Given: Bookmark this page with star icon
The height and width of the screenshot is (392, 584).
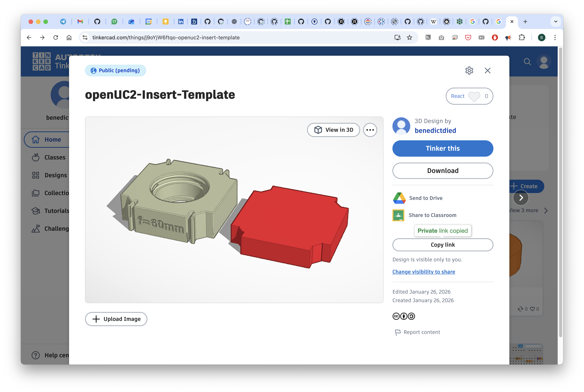Looking at the screenshot, I should pos(409,37).
